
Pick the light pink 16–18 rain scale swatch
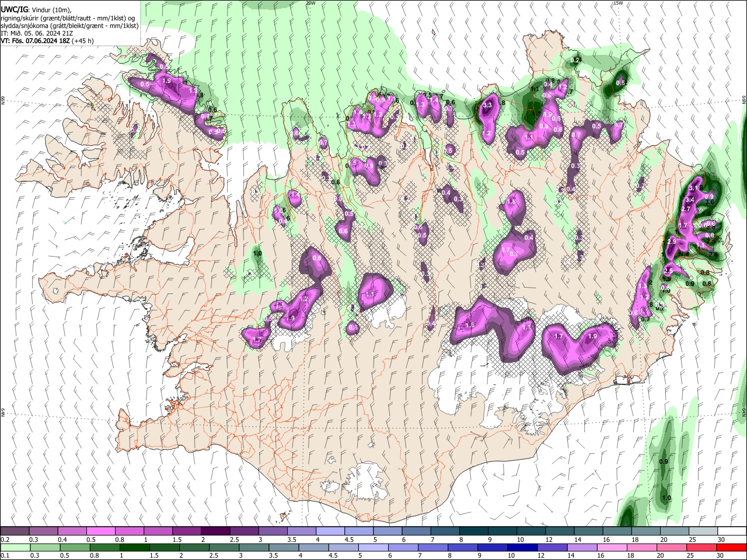click(612, 547)
